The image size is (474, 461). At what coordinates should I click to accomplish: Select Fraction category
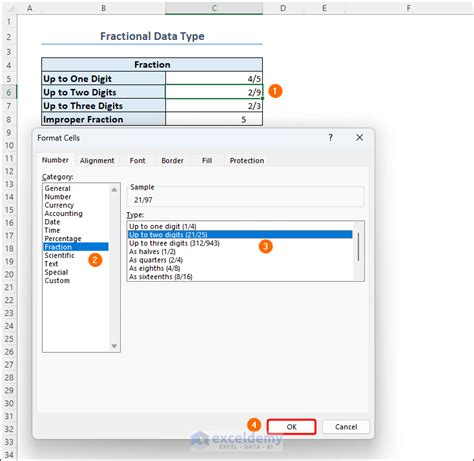(x=76, y=247)
